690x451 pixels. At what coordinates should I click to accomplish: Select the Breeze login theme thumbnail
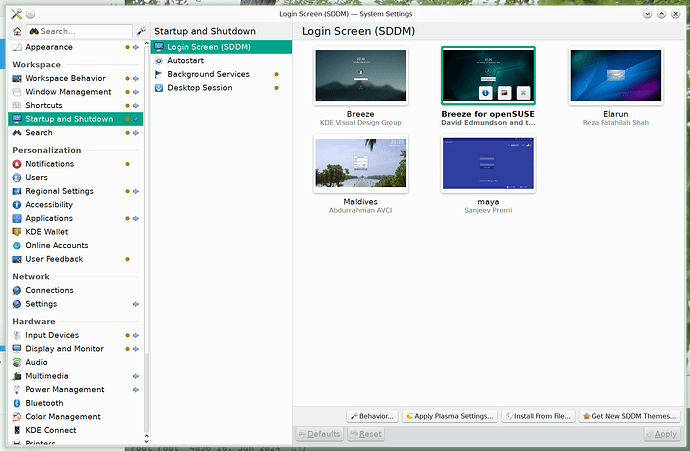pyautogui.click(x=360, y=76)
